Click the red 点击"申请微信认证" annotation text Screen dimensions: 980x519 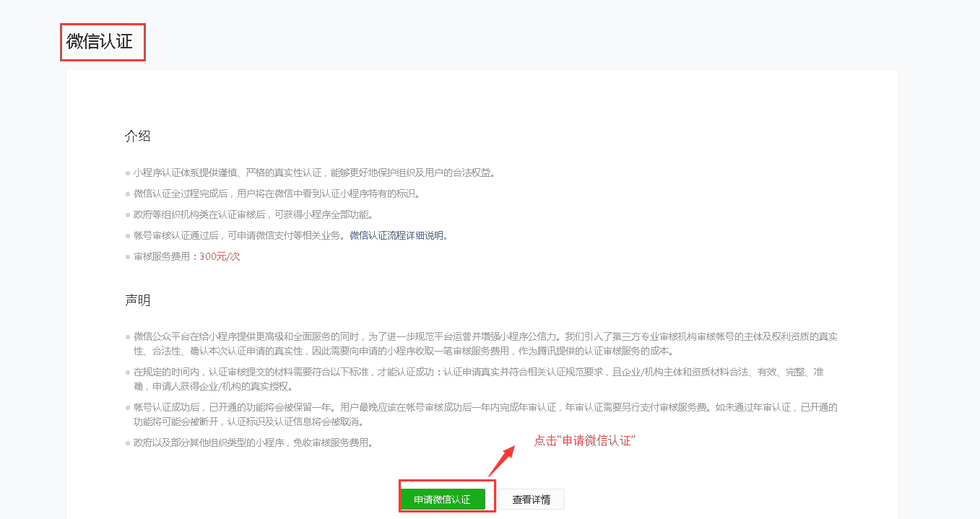[584, 440]
